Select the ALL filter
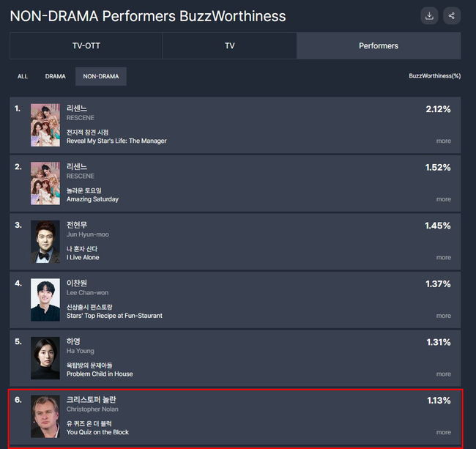The image size is (476, 449). [23, 76]
